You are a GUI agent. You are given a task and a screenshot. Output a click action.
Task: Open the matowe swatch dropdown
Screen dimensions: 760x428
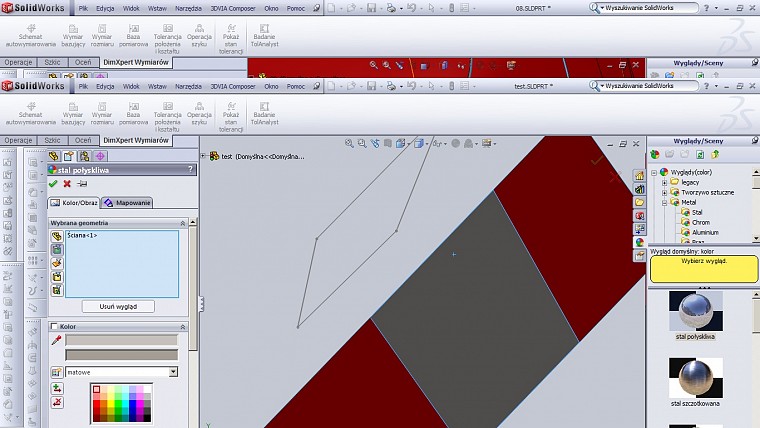tap(173, 372)
